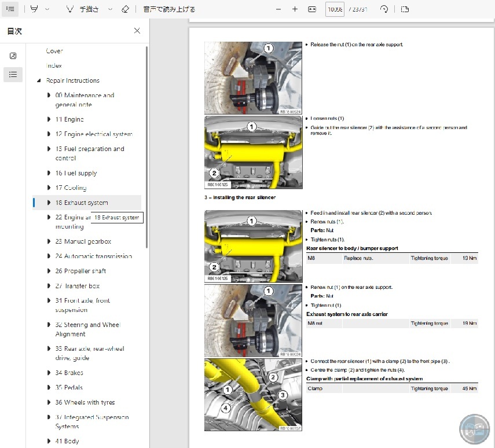
Task: Expand the 34 Brakes section arrow
Action: click(49, 373)
